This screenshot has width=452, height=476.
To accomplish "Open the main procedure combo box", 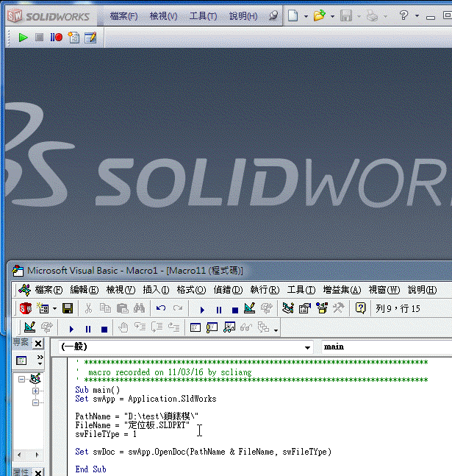I will [x=387, y=347].
